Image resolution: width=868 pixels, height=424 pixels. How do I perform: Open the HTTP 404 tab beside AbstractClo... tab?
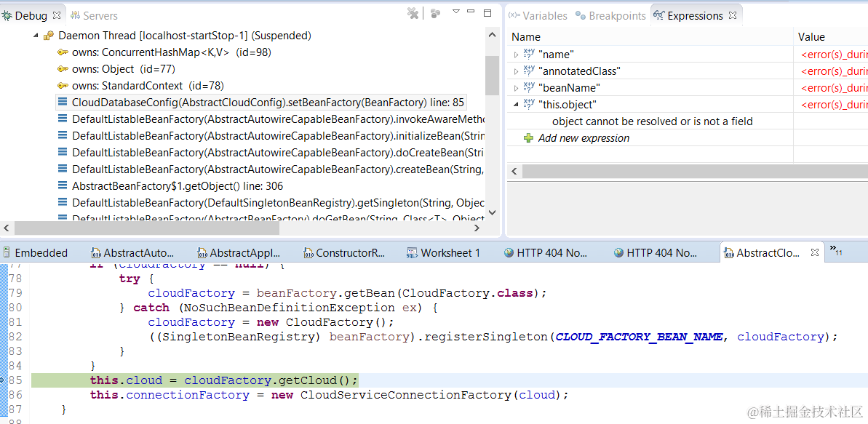point(656,253)
